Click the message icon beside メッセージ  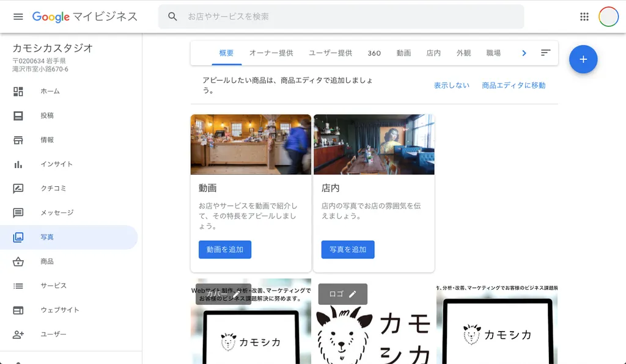coord(18,213)
